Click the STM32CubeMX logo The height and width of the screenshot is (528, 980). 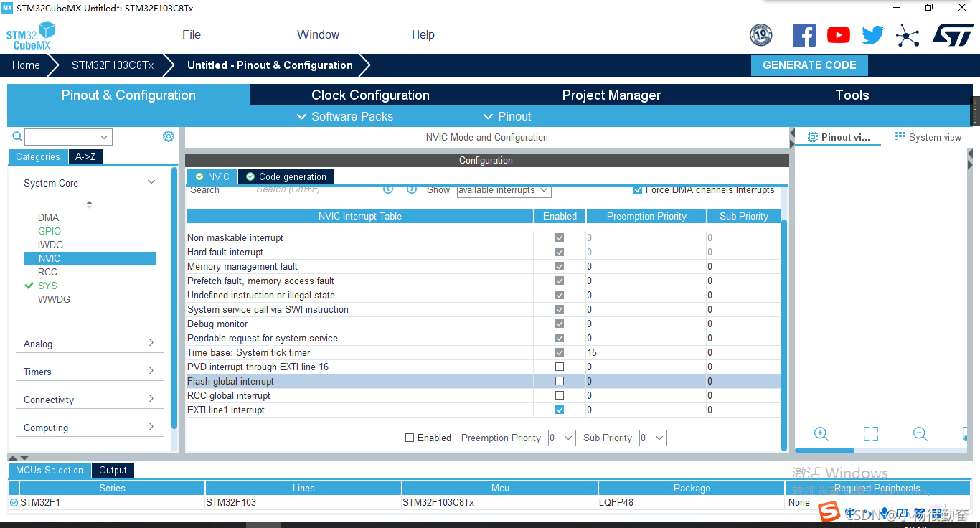click(30, 36)
